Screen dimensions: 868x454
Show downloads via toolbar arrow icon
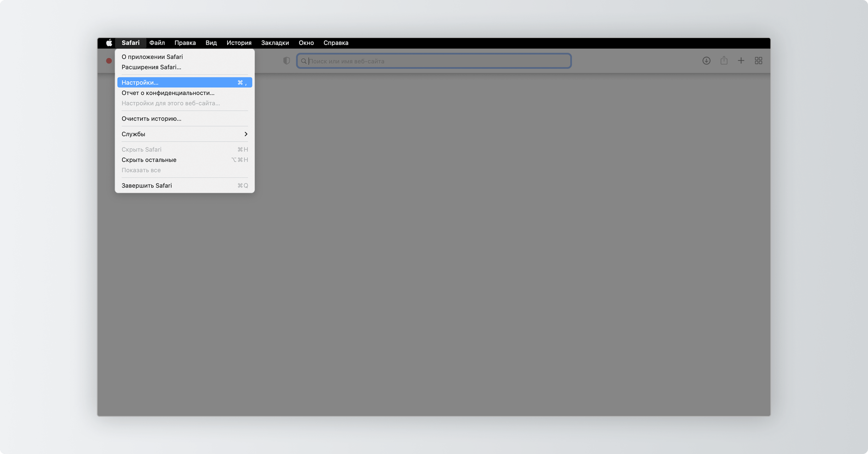coord(706,61)
